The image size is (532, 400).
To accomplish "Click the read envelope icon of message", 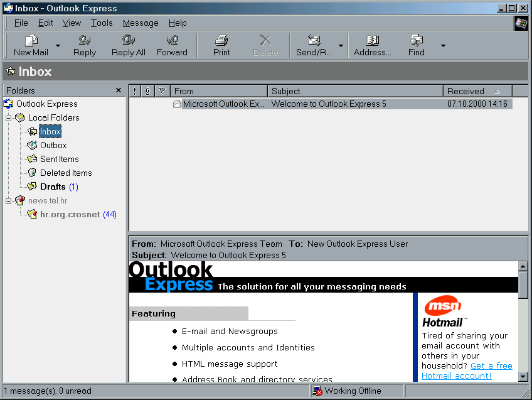I will coord(177,104).
